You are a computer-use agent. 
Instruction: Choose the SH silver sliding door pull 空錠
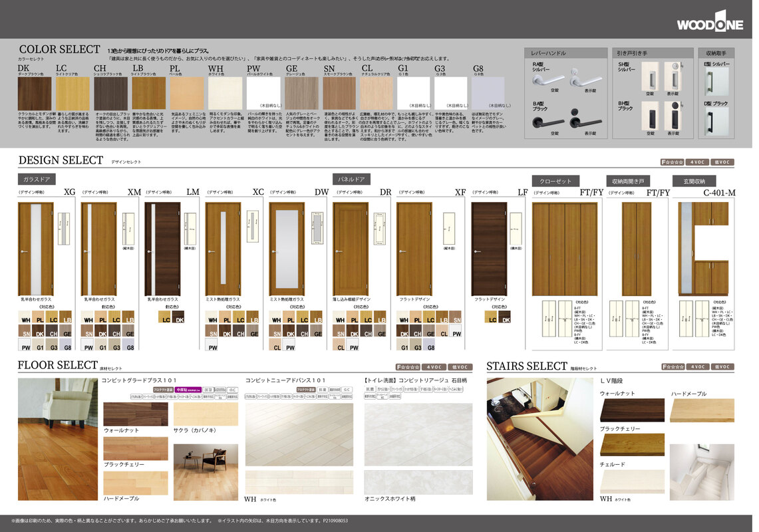point(650,79)
